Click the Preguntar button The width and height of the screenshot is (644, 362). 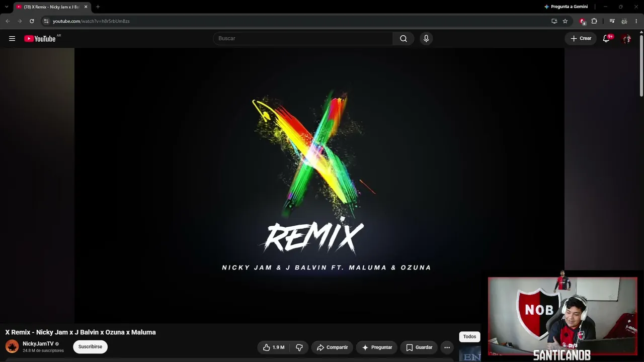[x=377, y=347]
